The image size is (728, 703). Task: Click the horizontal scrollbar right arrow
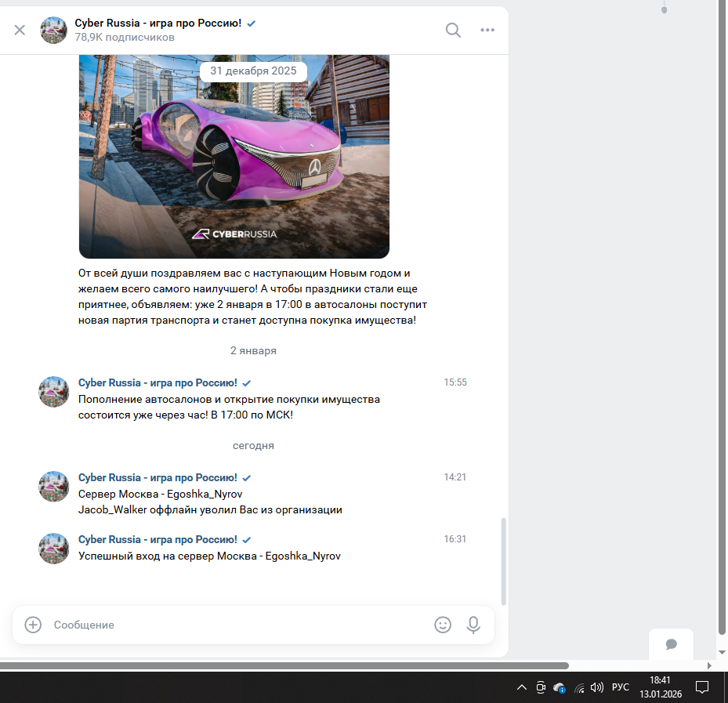709,665
